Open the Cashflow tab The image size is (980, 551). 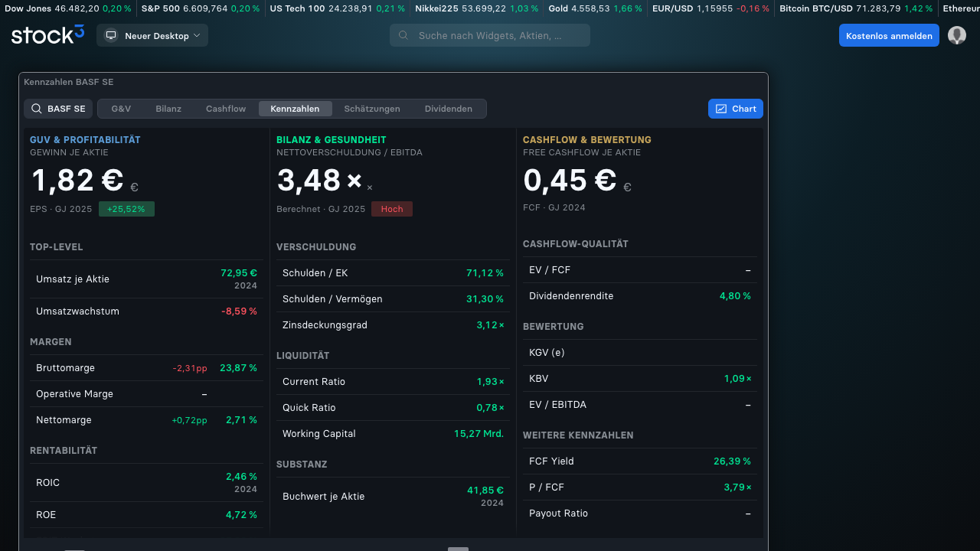226,109
